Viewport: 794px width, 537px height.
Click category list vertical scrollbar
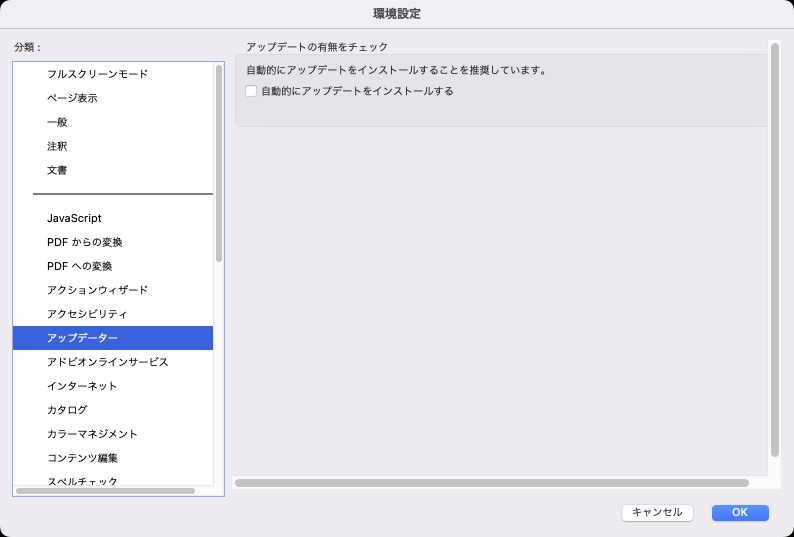click(x=219, y=163)
